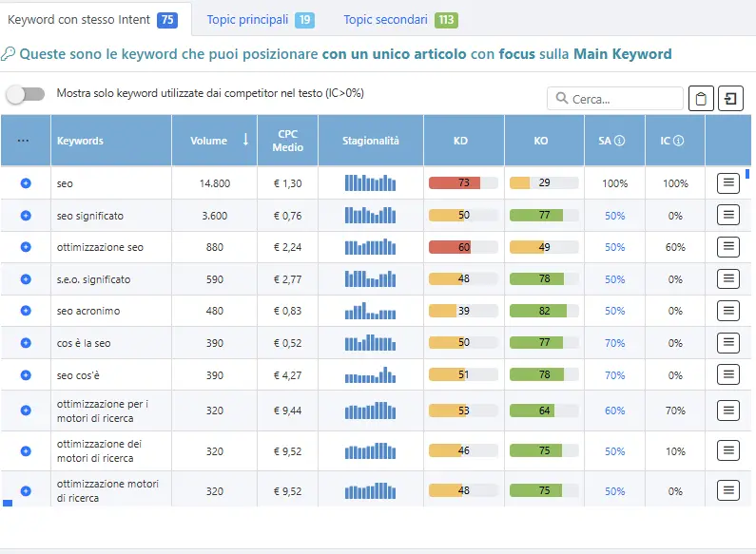Click row menu icon for 'seo cos'è'

click(728, 374)
